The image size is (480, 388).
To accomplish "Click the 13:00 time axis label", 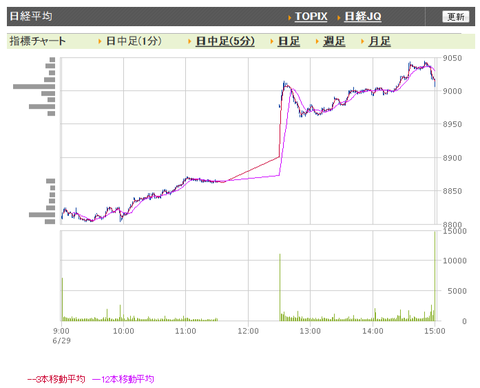I will click(310, 331).
